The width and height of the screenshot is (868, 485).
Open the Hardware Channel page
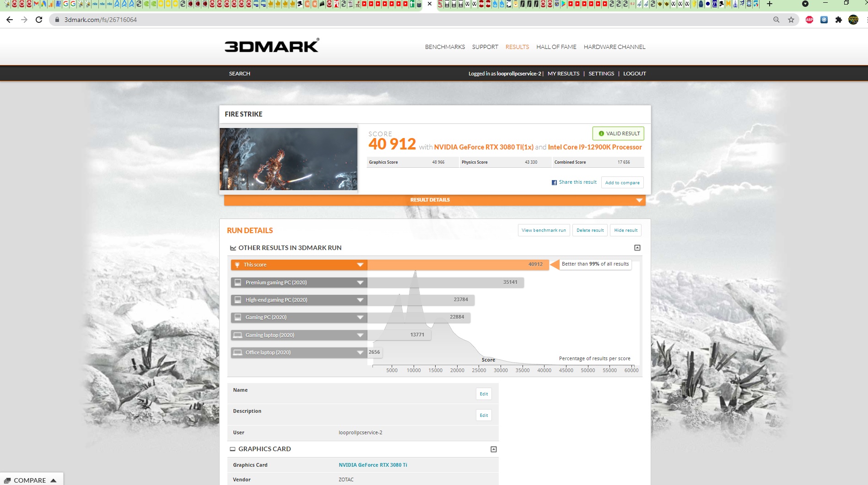(x=615, y=47)
